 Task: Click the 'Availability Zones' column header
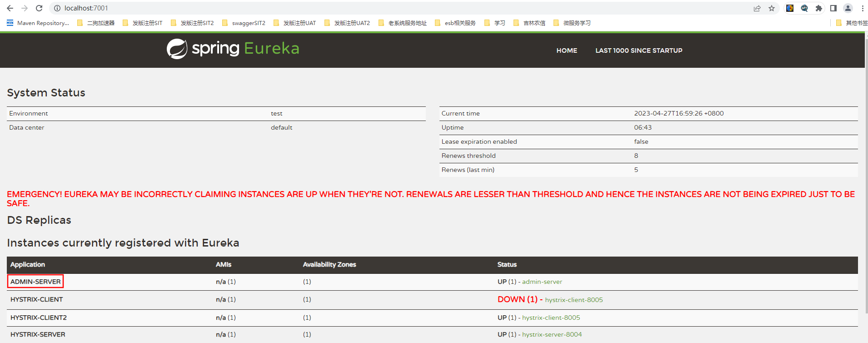click(x=329, y=264)
